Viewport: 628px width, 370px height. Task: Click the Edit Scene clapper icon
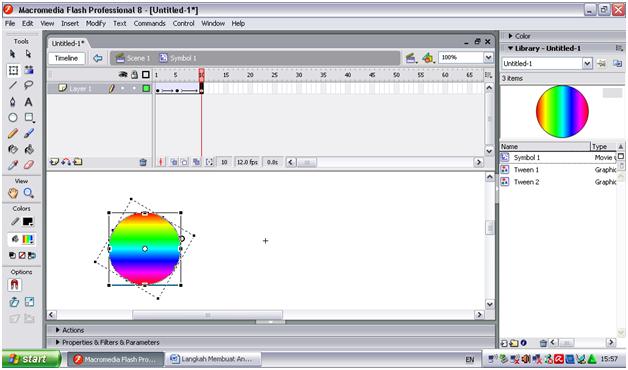[x=411, y=58]
